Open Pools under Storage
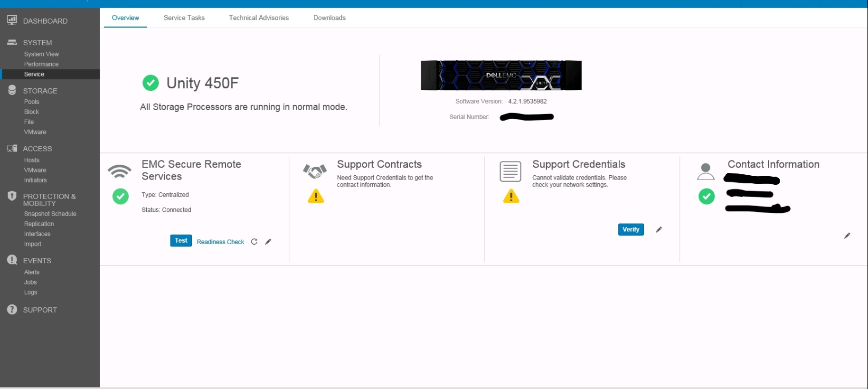Viewport: 868px width, 389px height. 31,102
